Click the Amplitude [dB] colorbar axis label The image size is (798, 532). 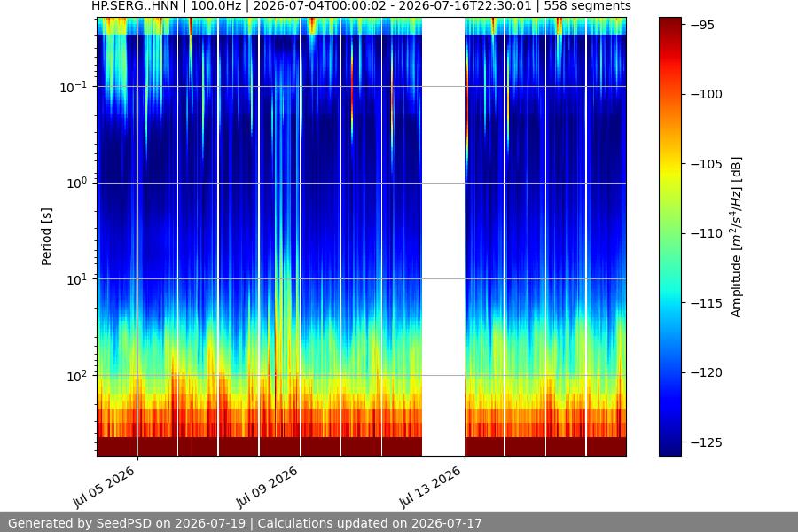click(737, 237)
